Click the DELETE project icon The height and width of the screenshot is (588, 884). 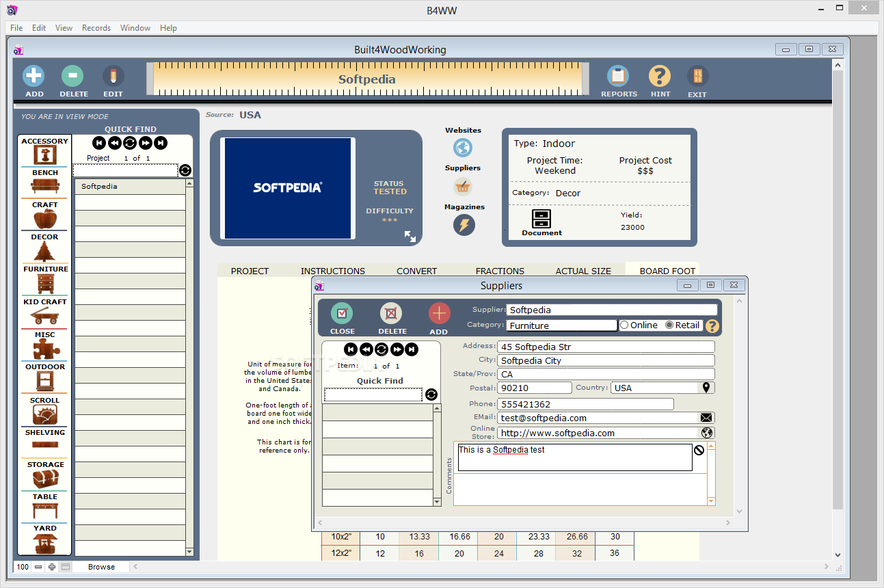72,76
